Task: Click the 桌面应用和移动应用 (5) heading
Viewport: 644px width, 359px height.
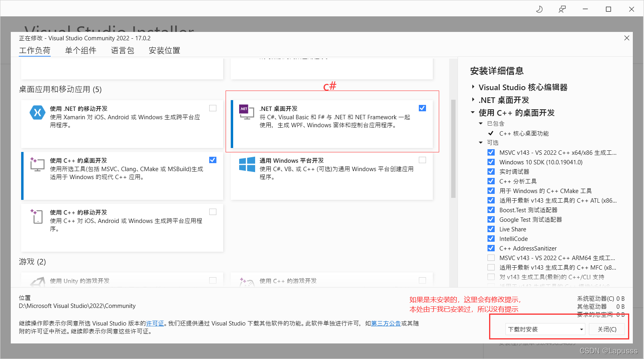Action: [x=60, y=89]
